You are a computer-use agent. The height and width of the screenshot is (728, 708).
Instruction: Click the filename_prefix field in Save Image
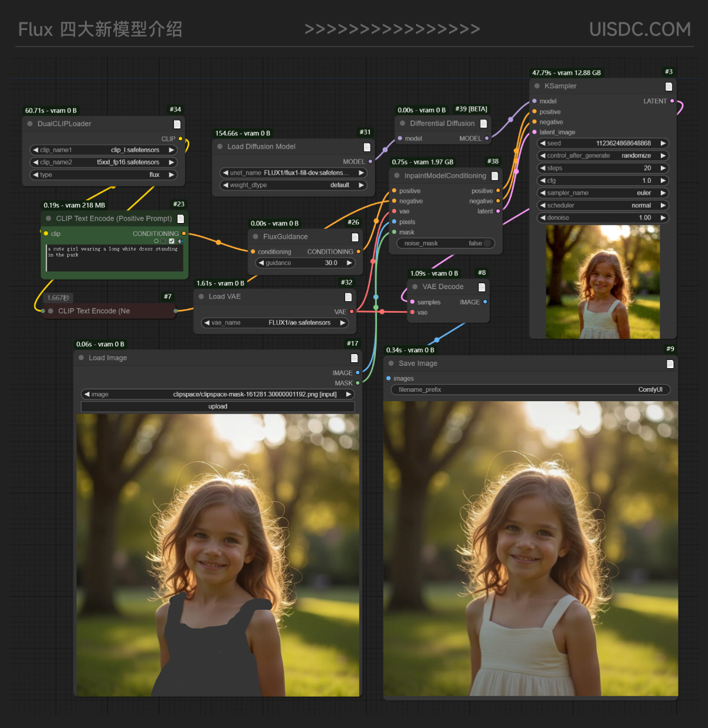click(530, 389)
